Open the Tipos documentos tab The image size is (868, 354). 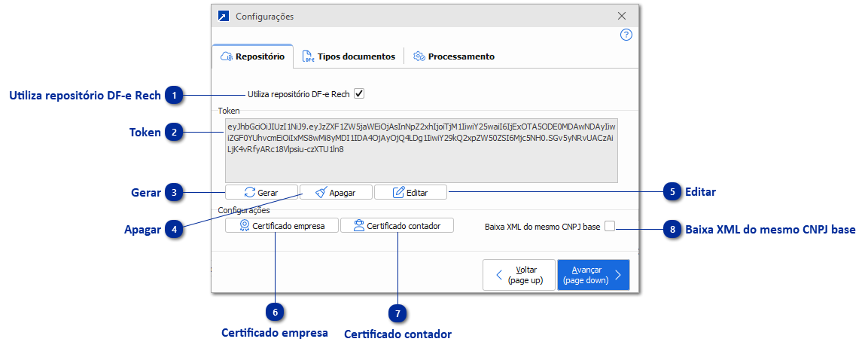(349, 56)
